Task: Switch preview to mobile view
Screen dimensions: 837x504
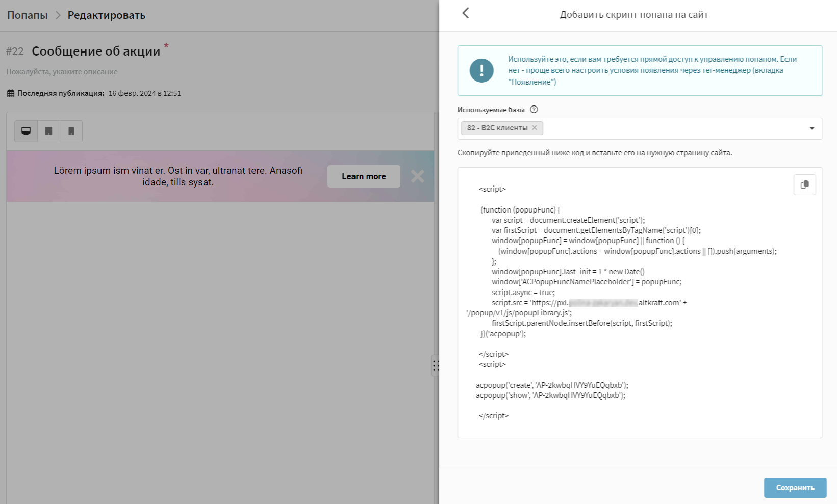Action: click(x=71, y=131)
